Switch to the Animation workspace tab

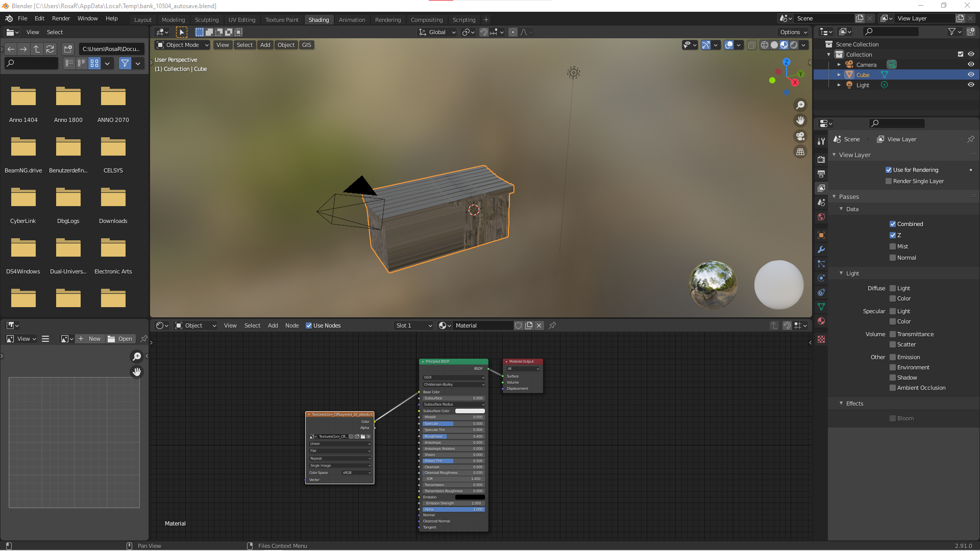352,20
